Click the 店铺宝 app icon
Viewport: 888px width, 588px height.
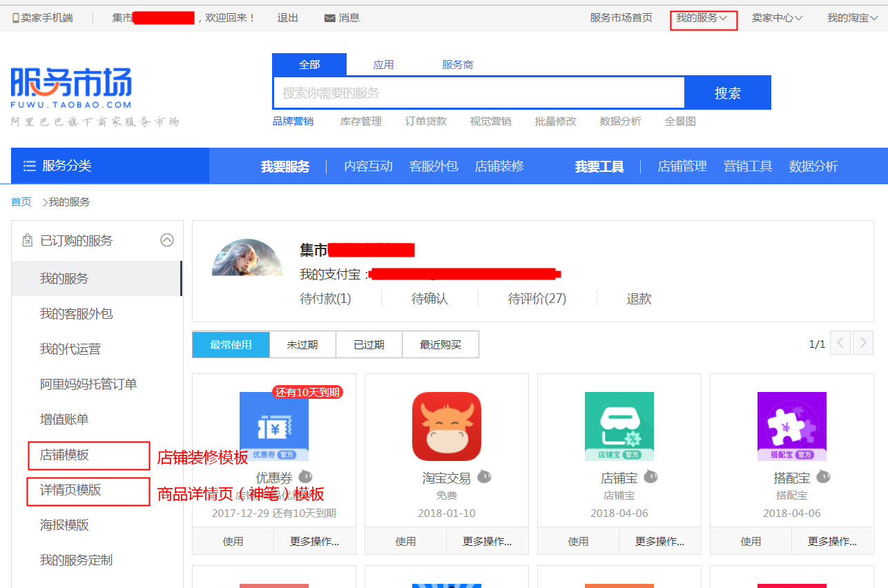[619, 426]
